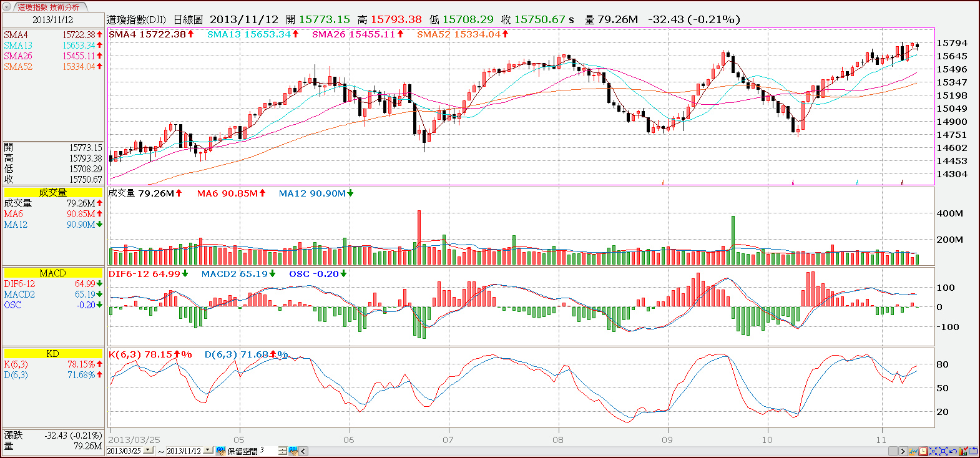The image size is (980, 458).
Task: Click the shrink arrows zoom-in icon
Action: tap(933, 451)
